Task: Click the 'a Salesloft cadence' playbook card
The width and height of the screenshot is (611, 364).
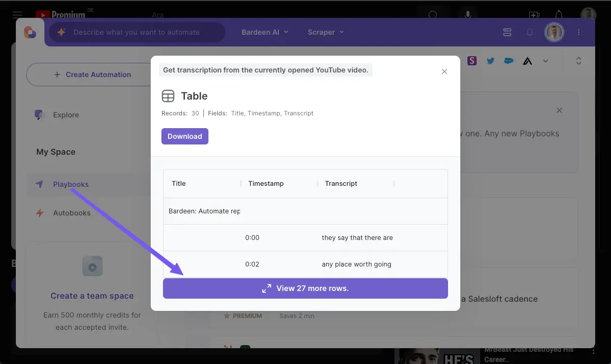Action: click(499, 299)
